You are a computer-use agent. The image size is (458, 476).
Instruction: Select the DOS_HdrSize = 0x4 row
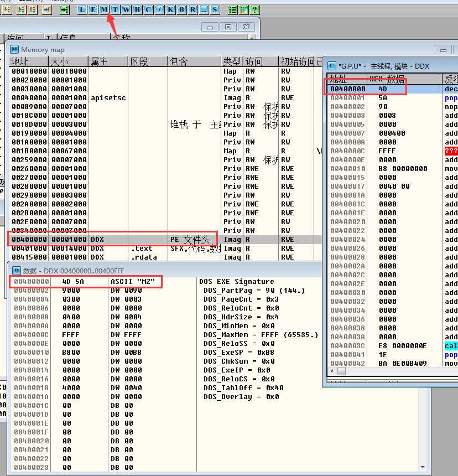point(215,317)
